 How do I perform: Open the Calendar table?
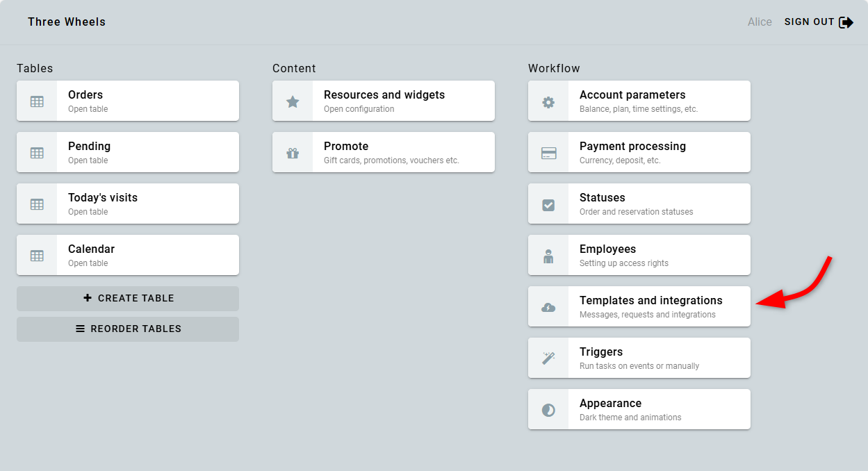pyautogui.click(x=127, y=255)
